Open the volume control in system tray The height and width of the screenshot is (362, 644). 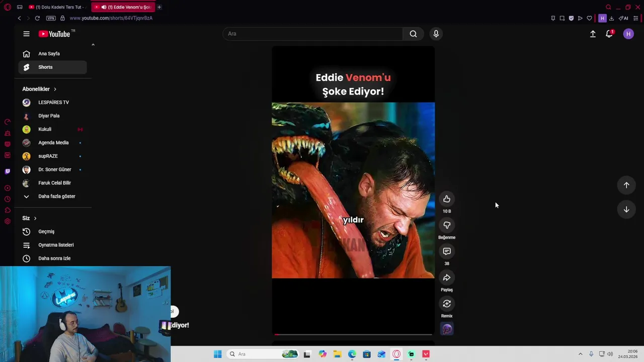coord(610,354)
